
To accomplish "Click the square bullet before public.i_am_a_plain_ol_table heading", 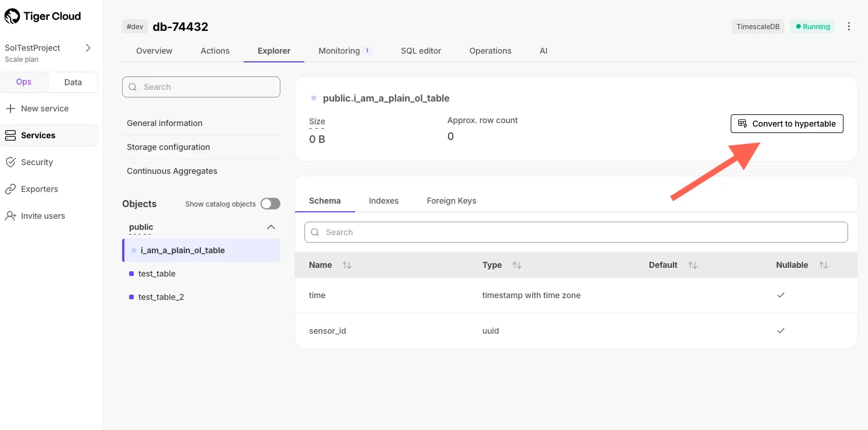I will [x=314, y=98].
